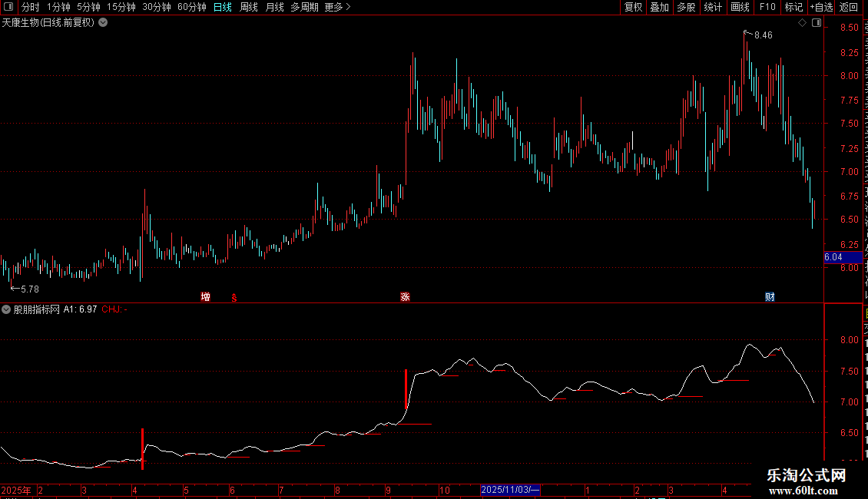Click the diamond marker icon
This screenshot has height=499, width=868.
pyautogui.click(x=802, y=23)
